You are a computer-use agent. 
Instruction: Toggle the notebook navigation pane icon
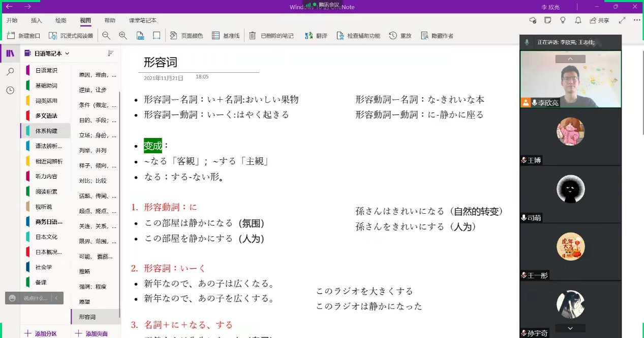pos(10,53)
